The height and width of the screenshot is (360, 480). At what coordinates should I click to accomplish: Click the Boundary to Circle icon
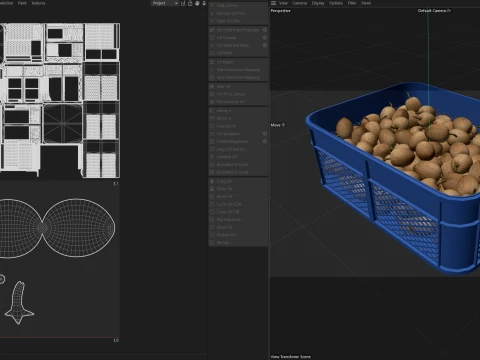[x=212, y=165]
